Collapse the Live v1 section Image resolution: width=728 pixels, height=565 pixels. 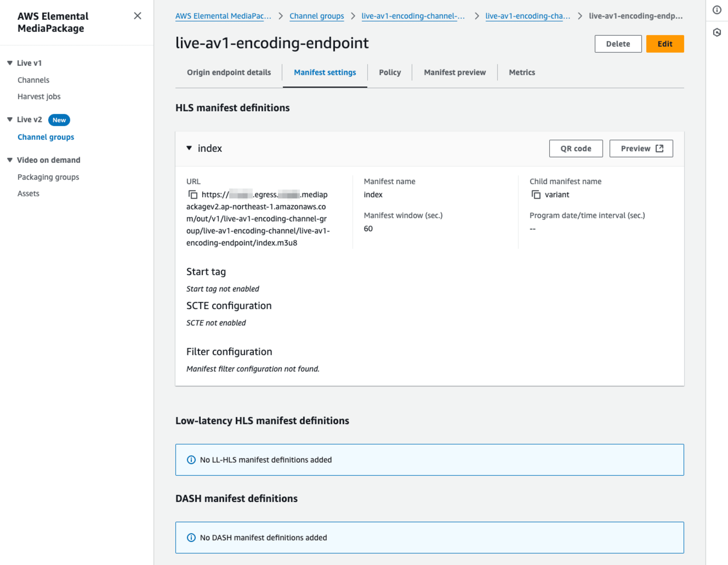tap(10, 63)
